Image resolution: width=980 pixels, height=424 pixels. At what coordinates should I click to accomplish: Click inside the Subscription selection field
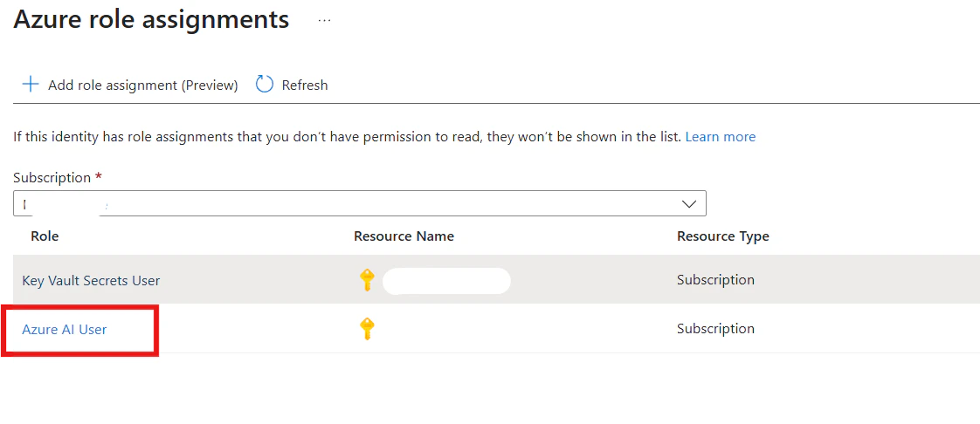349,203
